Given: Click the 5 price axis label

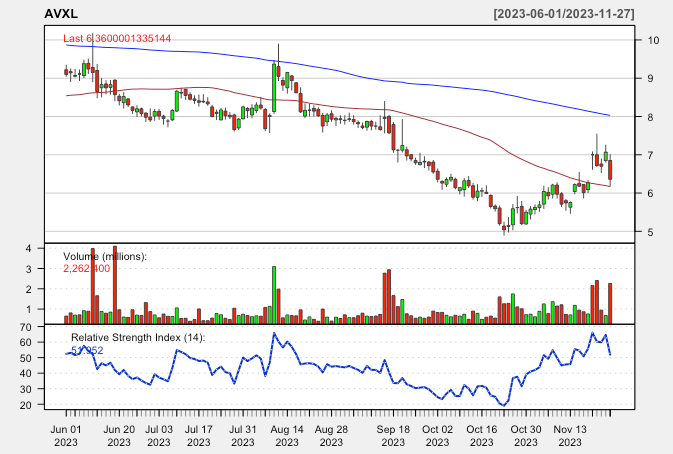Looking at the screenshot, I should (x=650, y=232).
